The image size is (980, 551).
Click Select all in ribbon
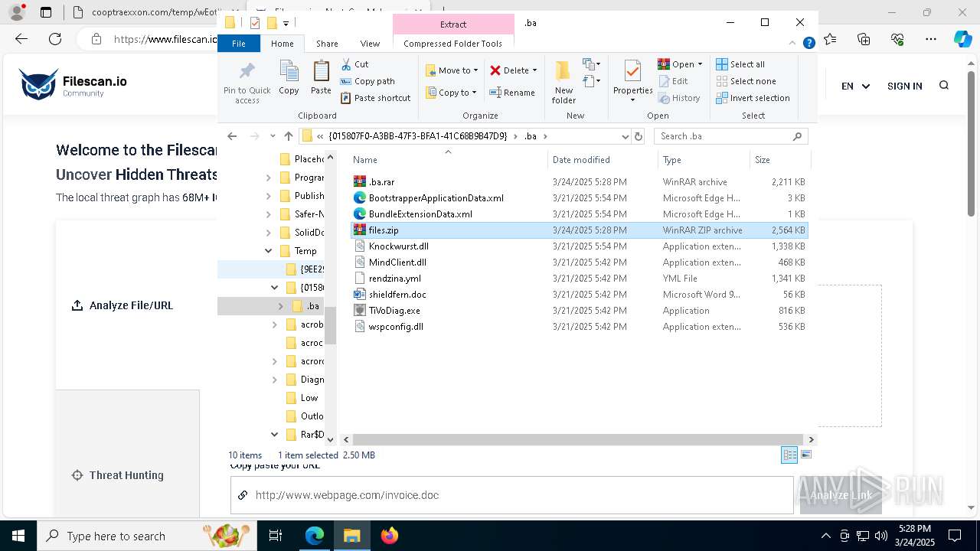tap(740, 64)
